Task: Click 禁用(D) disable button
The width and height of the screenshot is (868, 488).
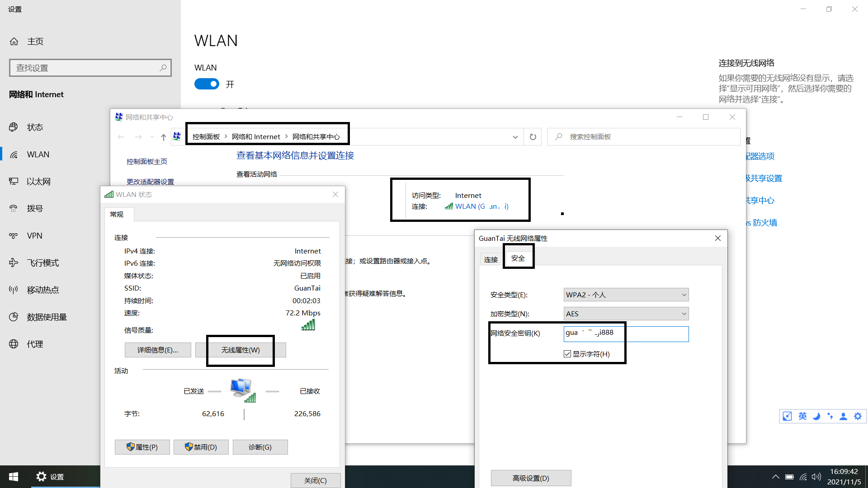Action: (x=201, y=447)
